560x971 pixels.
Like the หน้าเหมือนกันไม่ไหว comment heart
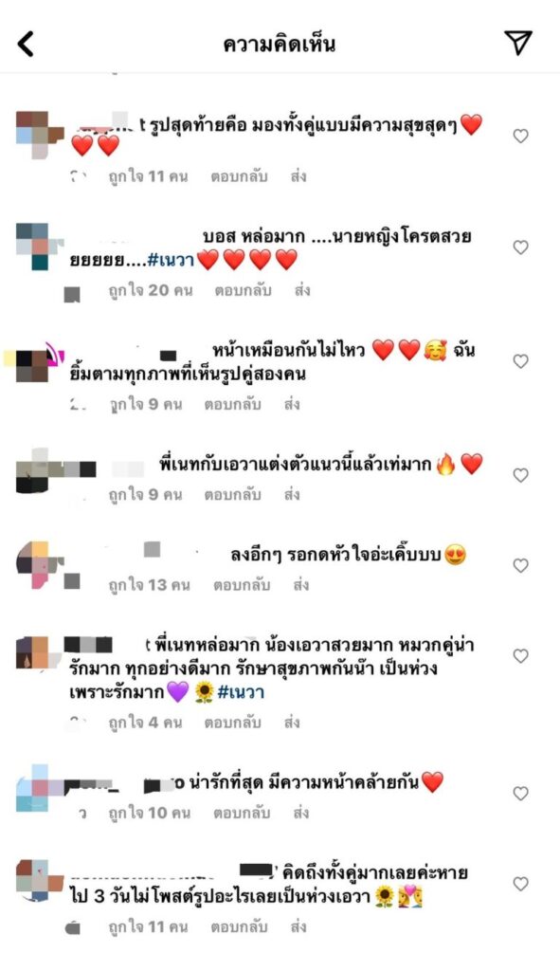[520, 361]
